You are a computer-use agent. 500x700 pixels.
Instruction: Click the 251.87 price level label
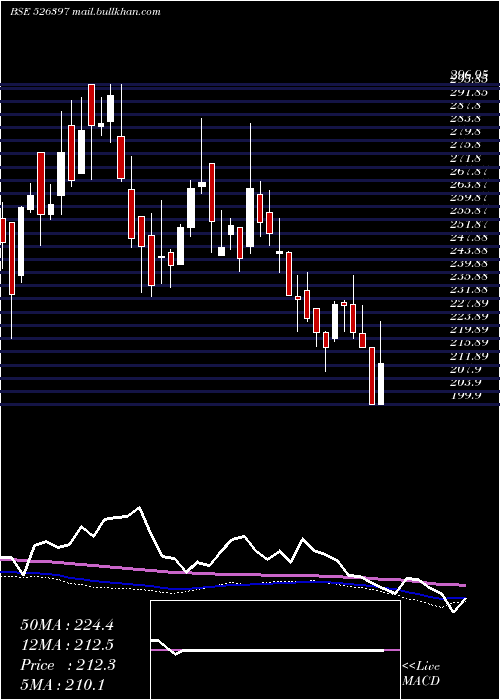(468, 224)
